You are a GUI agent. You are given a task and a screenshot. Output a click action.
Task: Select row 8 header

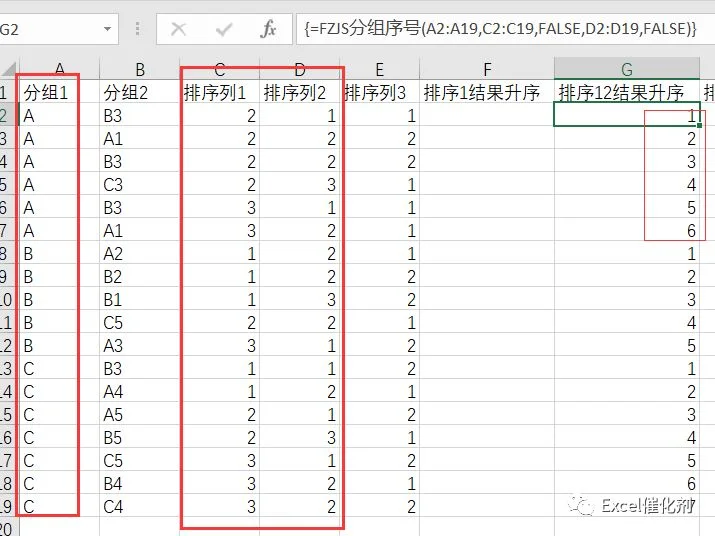9,253
